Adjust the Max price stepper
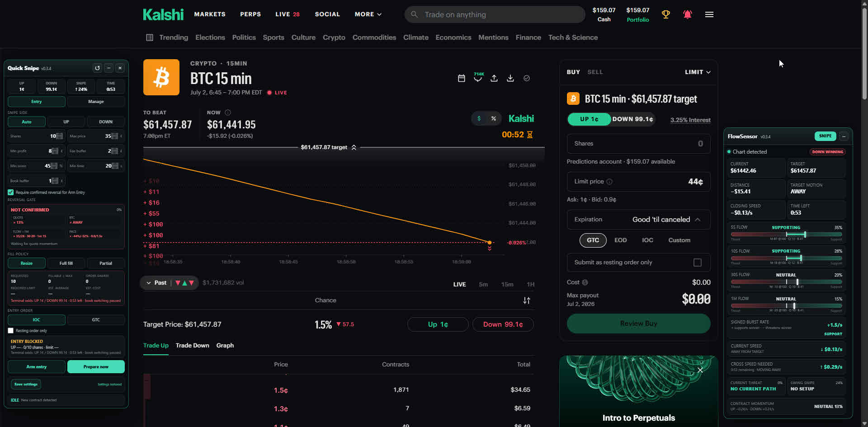Screen dimensions: 868x427 [x=114, y=136]
